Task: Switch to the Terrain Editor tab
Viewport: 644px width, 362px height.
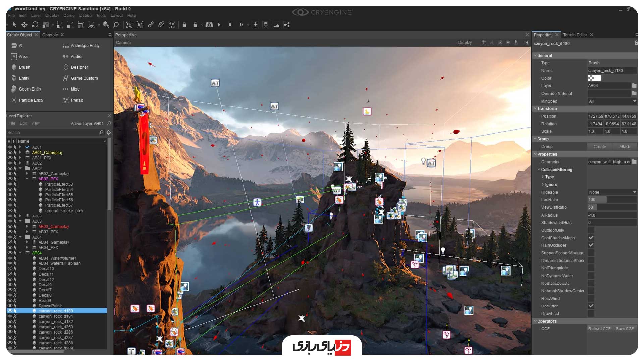Action: click(575, 35)
